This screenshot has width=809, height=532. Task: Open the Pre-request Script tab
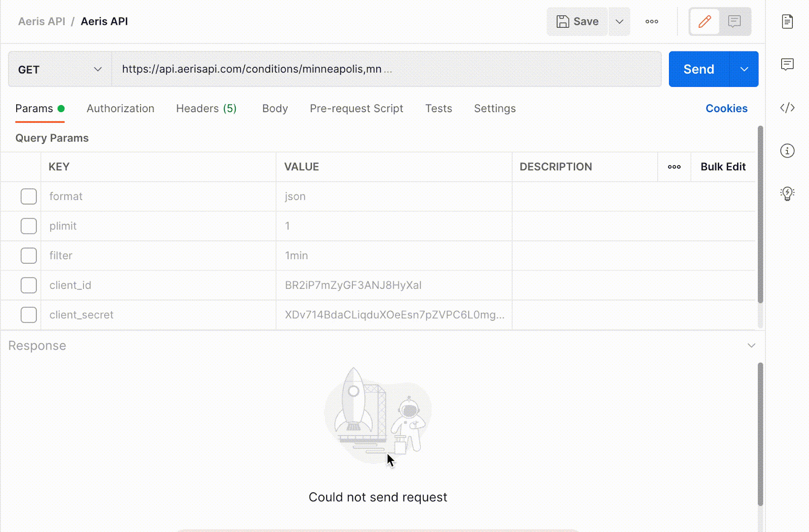click(356, 109)
